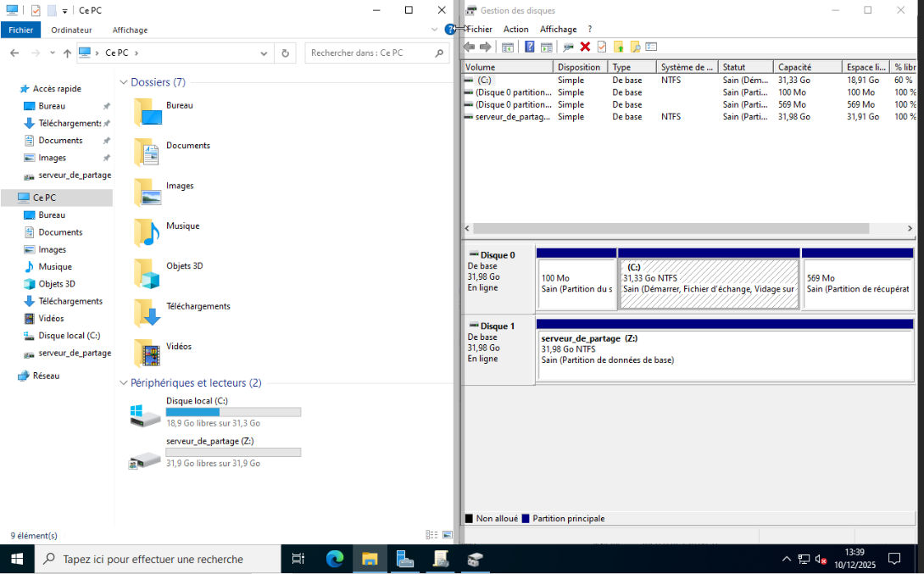The height and width of the screenshot is (574, 924).
Task: Select Téléchargements under Ce PC in sidebar
Action: [70, 301]
